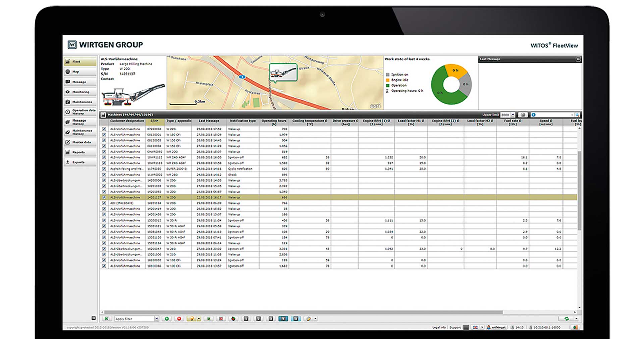
Task: Toggle checkbox for the Asphalt Paving row
Action: tap(104, 169)
